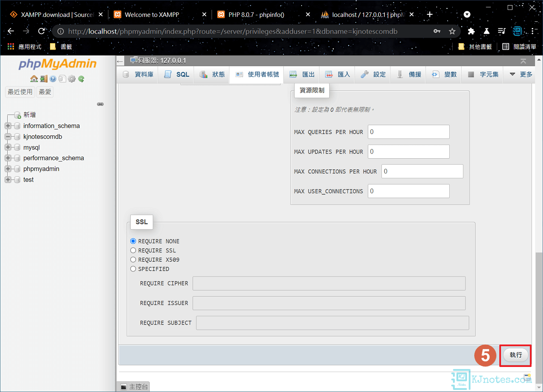Go to the 匯入 (Import) tab
The height and width of the screenshot is (392, 543).
[338, 75]
